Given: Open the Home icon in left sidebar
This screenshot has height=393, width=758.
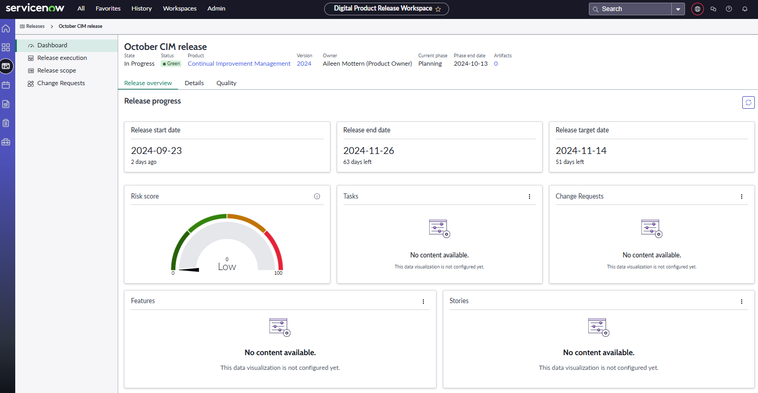Looking at the screenshot, I should [x=6, y=29].
